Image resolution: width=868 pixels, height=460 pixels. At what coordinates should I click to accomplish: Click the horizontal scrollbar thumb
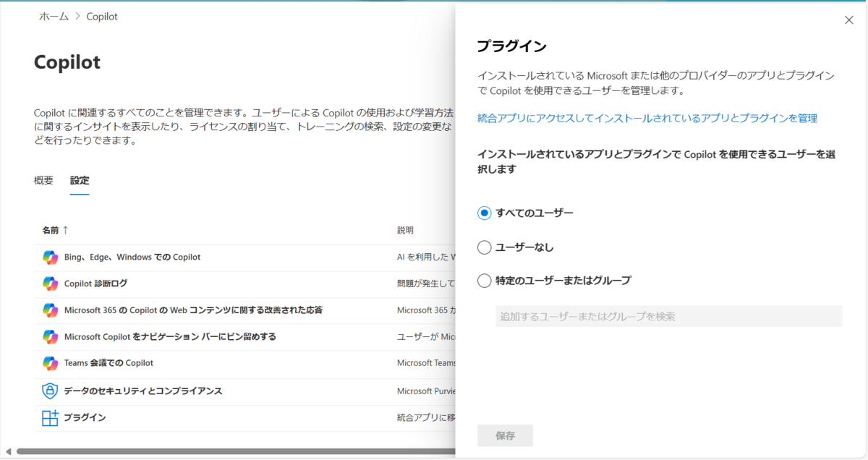pos(236,452)
